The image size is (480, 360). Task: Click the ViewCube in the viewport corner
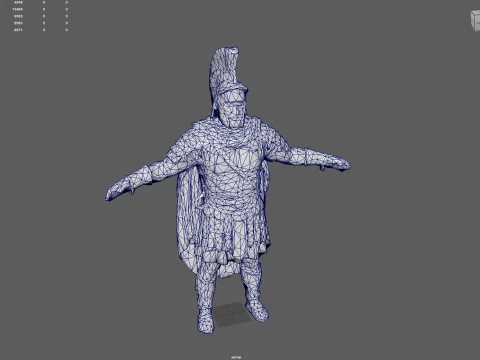click(476, 21)
